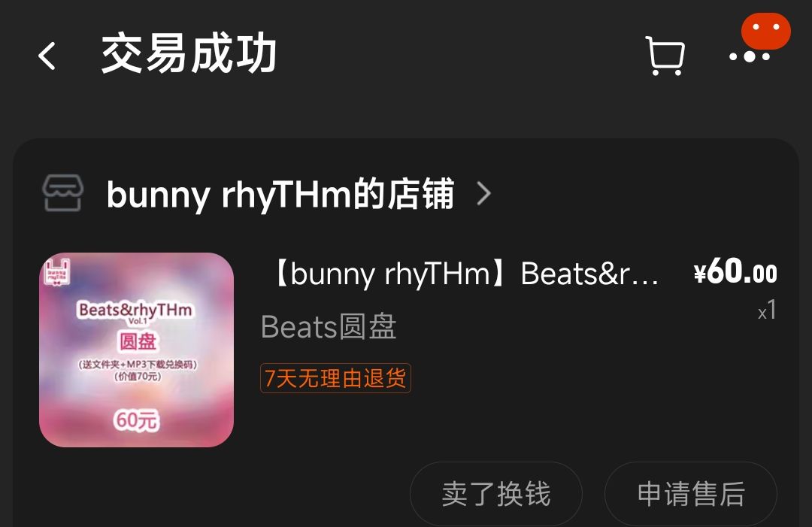Click the storefront icon beside shop name
Viewport: 812px width, 527px height.
[62, 193]
